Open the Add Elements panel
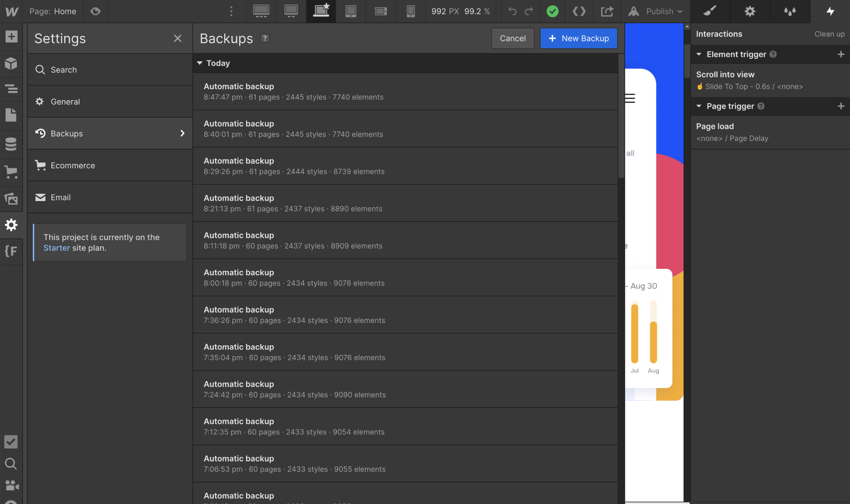 tap(11, 36)
